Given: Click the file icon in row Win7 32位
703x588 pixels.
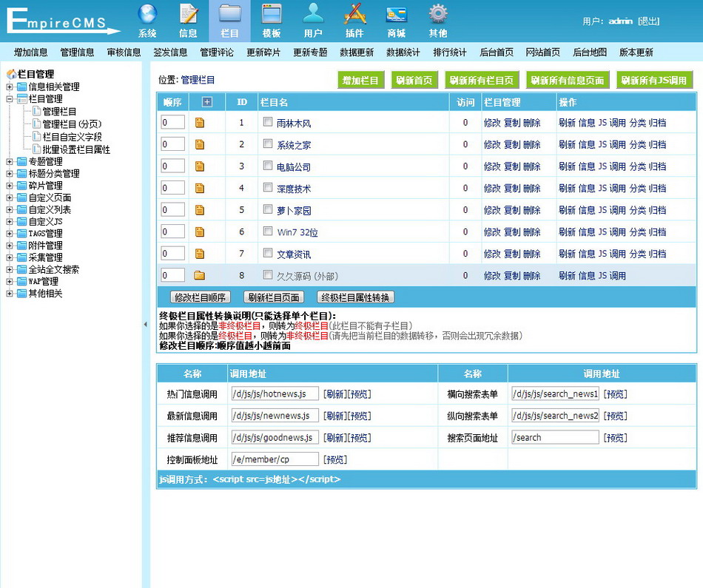Looking at the screenshot, I should point(200,232).
